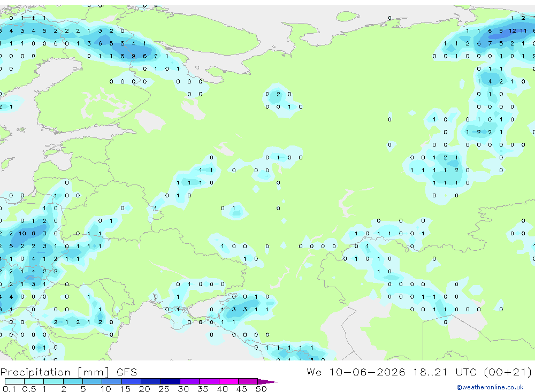Screen dimensions: 535x392
Task: Pick the 25–30 mm purple legend swatch
Action: (x=170, y=381)
